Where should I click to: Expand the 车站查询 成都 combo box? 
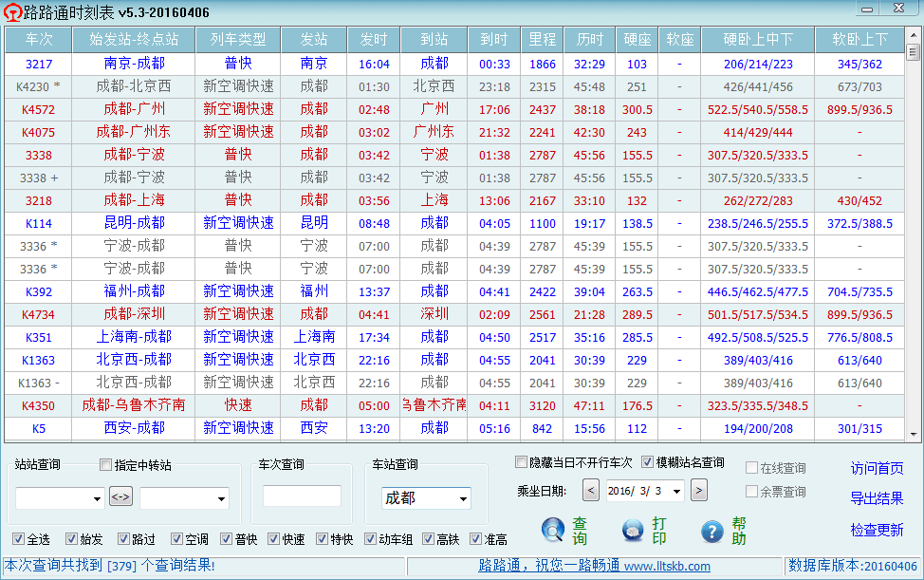pyautogui.click(x=463, y=499)
